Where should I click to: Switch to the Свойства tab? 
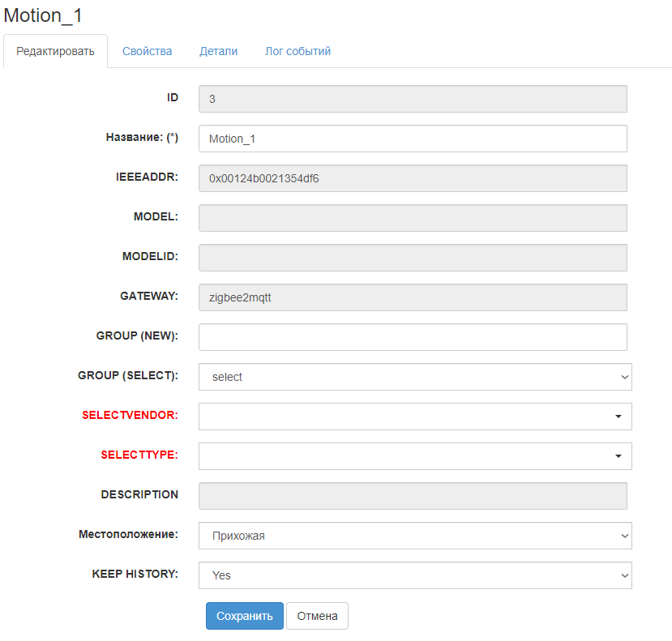(147, 51)
